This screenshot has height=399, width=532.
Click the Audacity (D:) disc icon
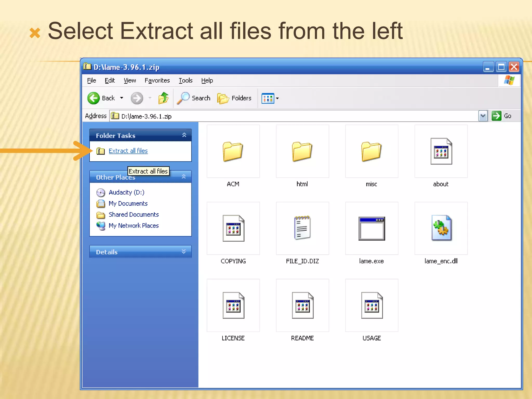coord(101,192)
